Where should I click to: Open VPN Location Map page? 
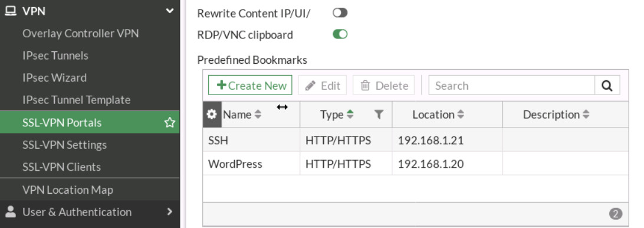click(68, 190)
